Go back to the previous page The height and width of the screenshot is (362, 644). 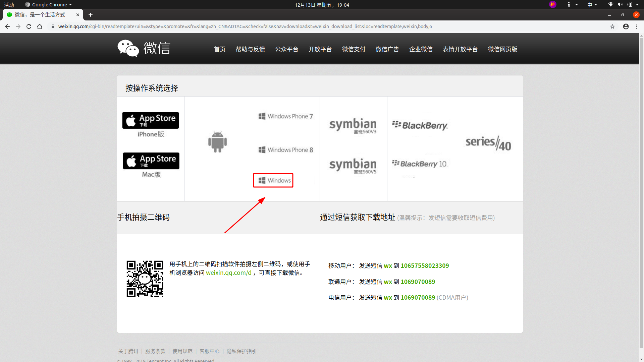[x=7, y=26]
